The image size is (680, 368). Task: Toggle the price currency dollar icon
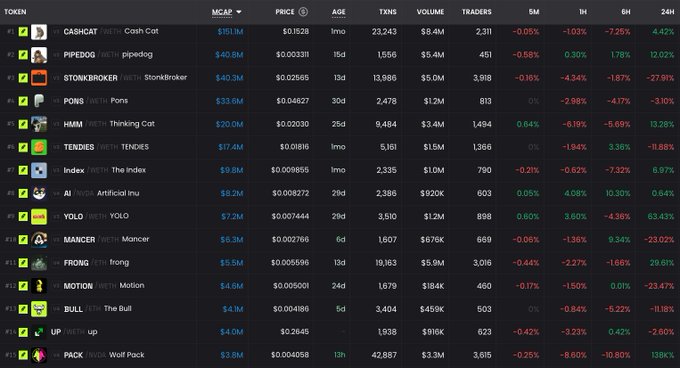point(303,12)
